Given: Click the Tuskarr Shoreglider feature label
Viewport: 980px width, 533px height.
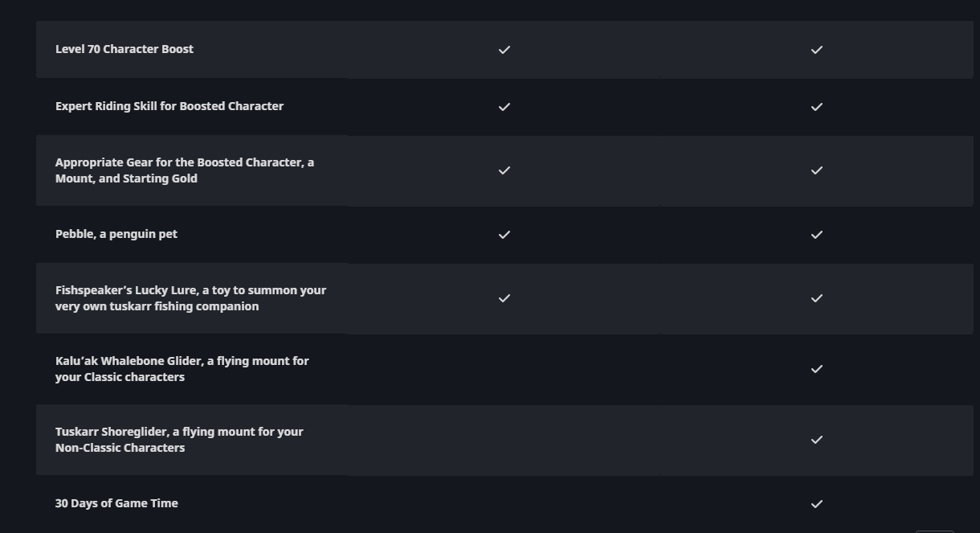Looking at the screenshot, I should pyautogui.click(x=179, y=440).
